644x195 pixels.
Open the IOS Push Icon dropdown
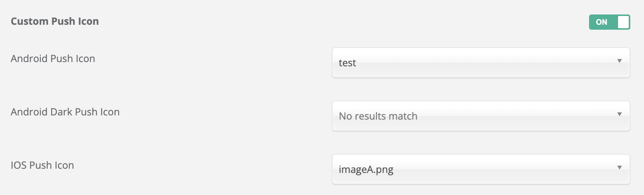tap(481, 169)
